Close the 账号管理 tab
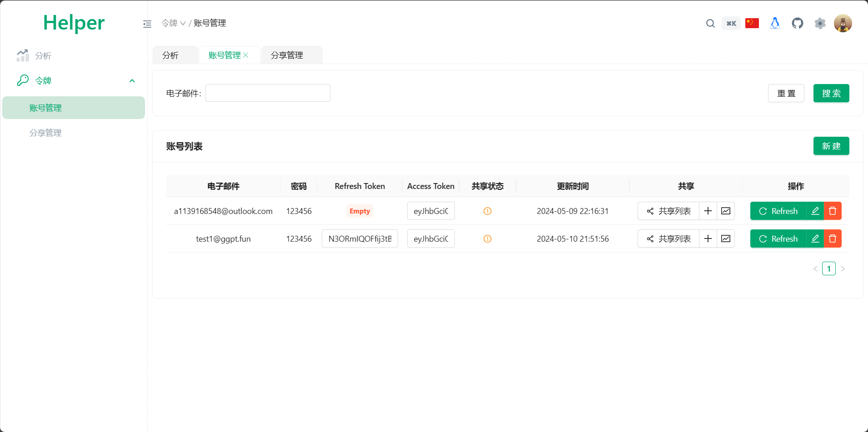Viewport: 868px width, 432px height. tap(246, 55)
